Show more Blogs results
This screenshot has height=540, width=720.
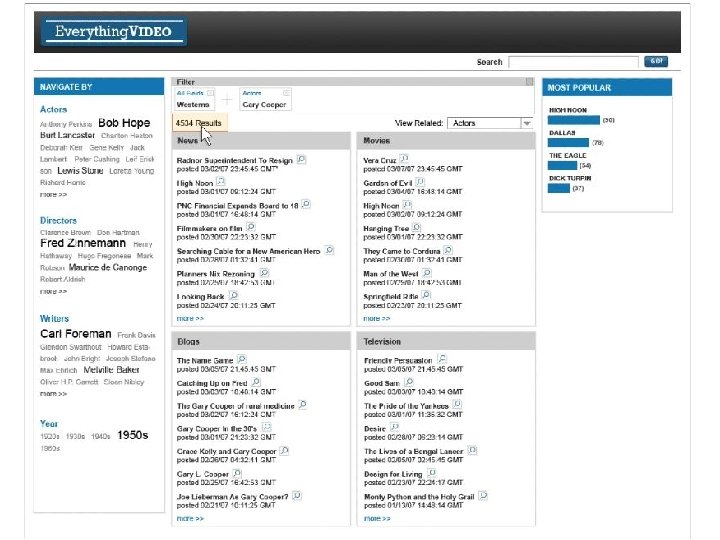coord(190,518)
